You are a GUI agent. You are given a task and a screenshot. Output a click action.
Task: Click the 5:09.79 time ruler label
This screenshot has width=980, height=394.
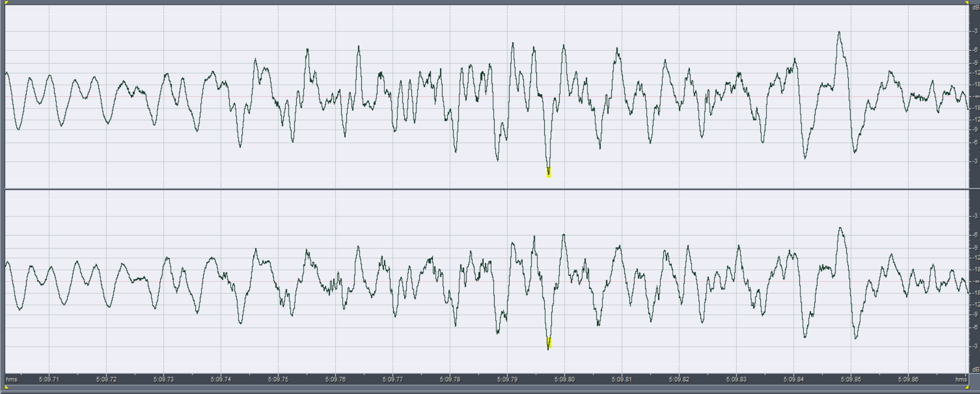[507, 379]
